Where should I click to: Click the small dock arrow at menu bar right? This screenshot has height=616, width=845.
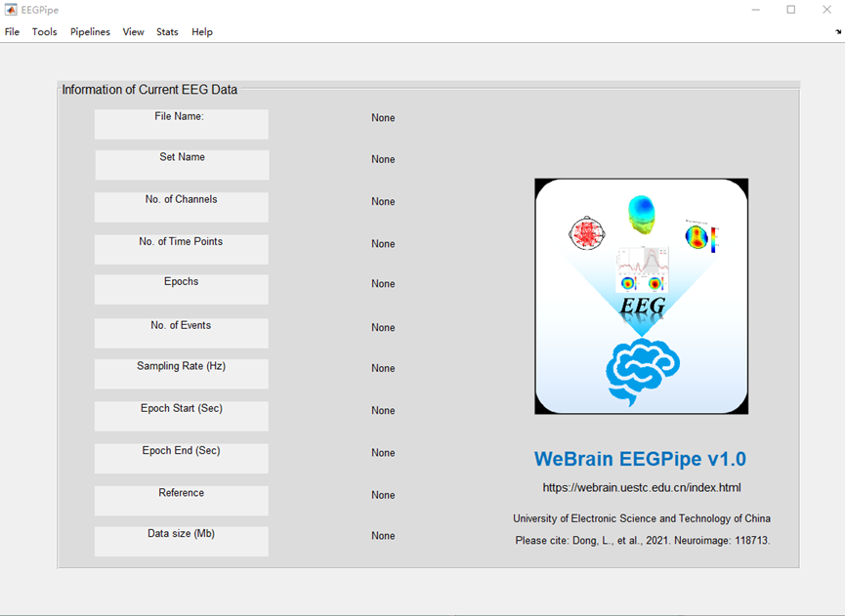tap(838, 32)
